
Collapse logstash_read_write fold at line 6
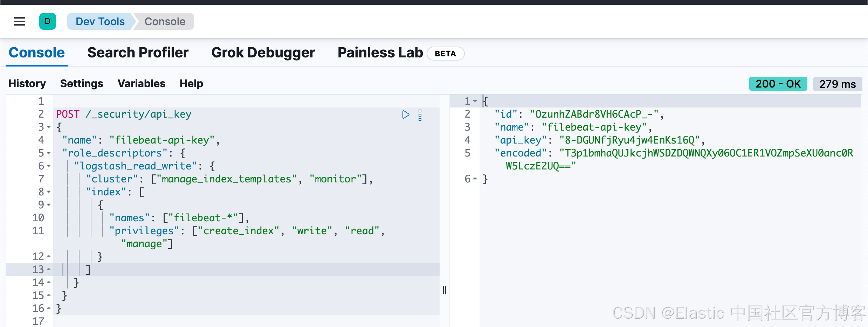[x=49, y=166]
